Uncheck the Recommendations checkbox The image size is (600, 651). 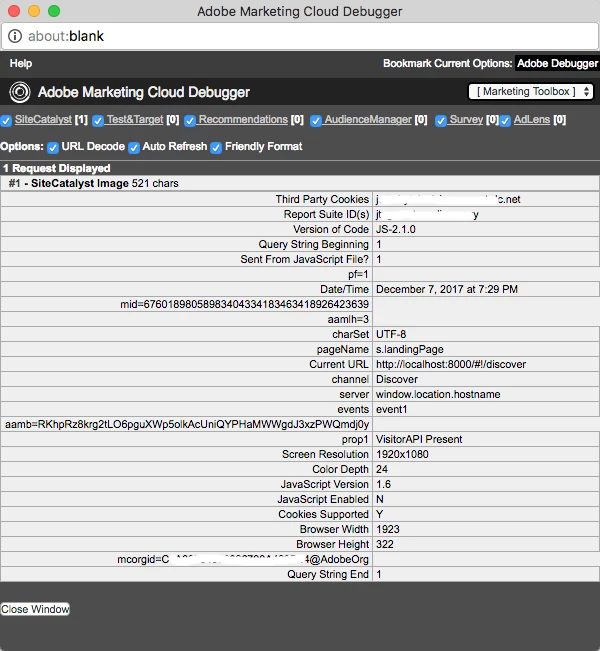click(x=190, y=121)
